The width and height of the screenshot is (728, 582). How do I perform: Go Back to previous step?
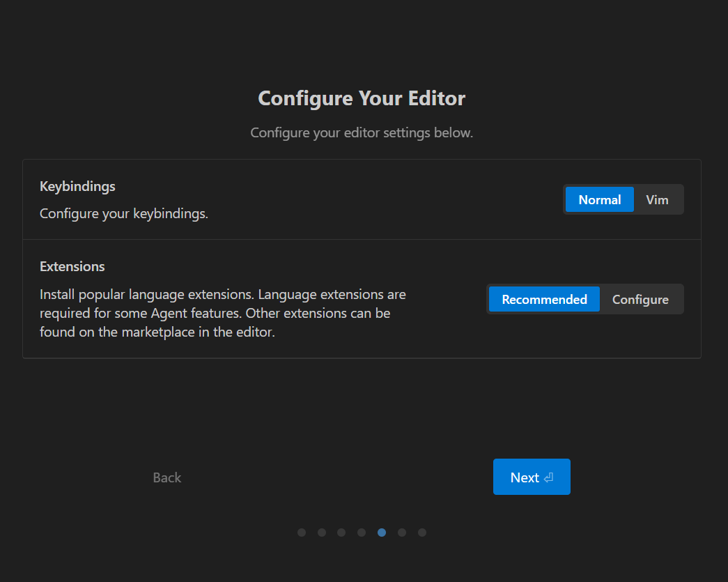[x=167, y=477]
